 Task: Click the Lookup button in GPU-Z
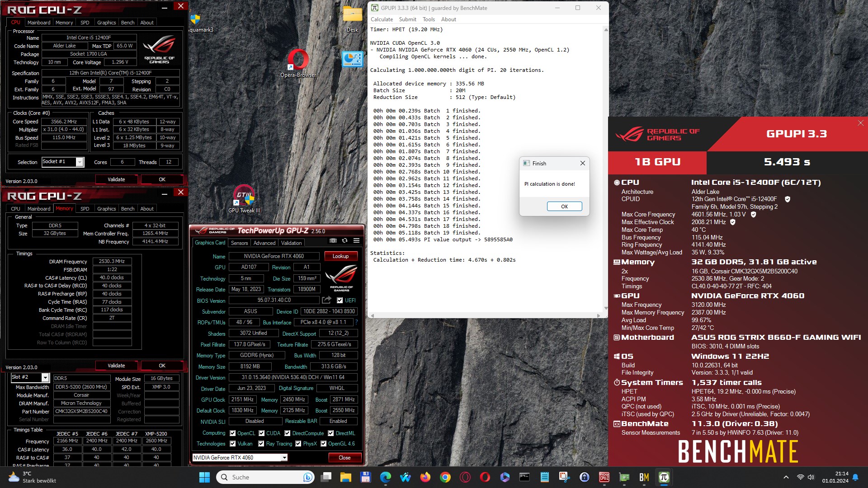coord(340,256)
